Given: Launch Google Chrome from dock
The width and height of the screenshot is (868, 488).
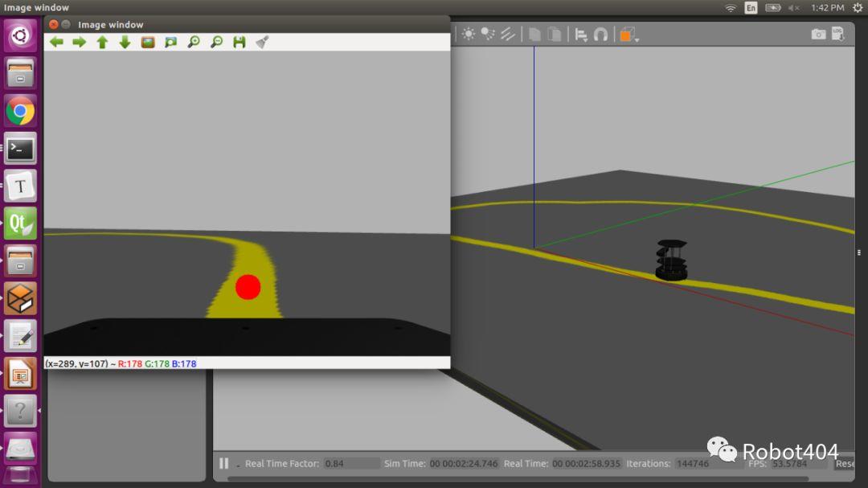Looking at the screenshot, I should [20, 111].
